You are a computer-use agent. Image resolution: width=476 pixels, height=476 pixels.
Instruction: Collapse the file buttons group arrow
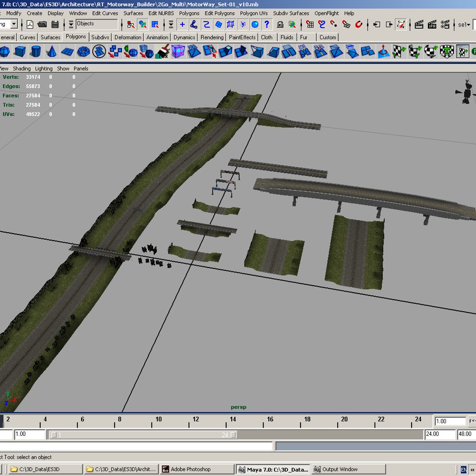[x=71, y=24]
